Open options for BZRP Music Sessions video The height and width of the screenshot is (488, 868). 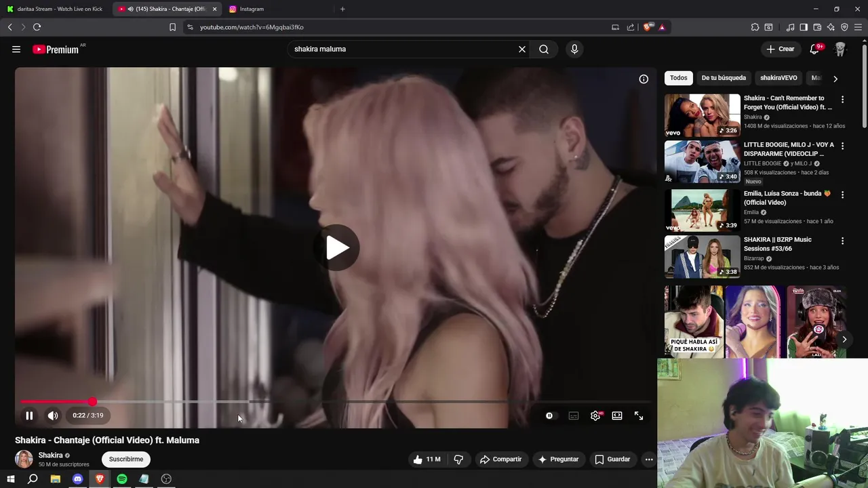tap(842, 241)
